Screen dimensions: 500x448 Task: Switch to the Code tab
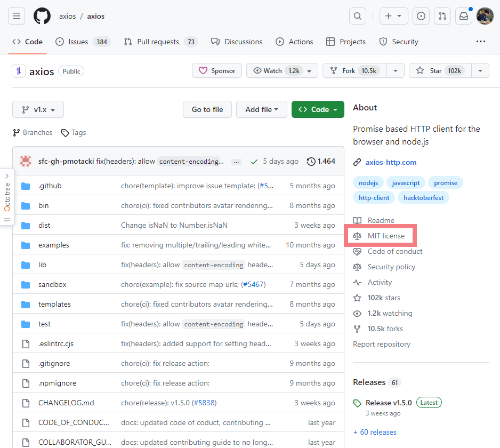[27, 42]
